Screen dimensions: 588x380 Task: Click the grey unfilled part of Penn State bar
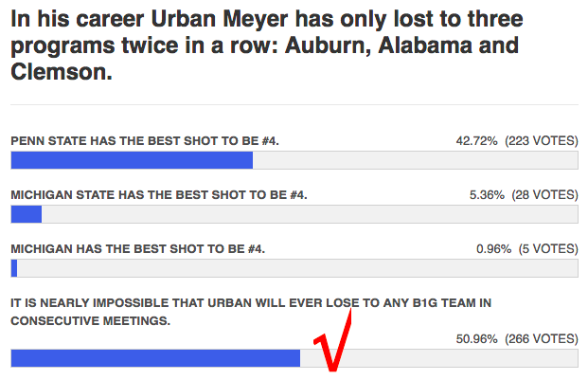point(415,160)
